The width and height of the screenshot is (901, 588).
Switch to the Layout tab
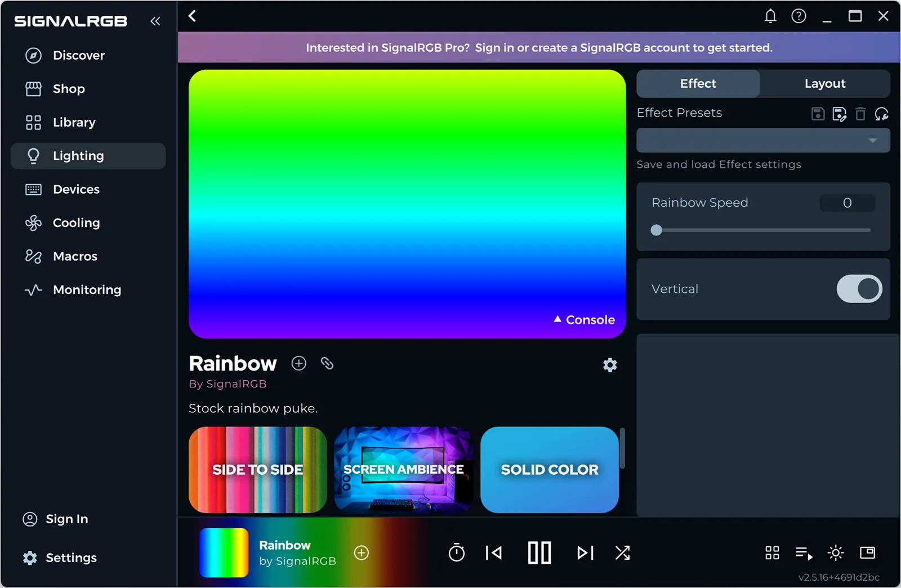pyautogui.click(x=824, y=83)
